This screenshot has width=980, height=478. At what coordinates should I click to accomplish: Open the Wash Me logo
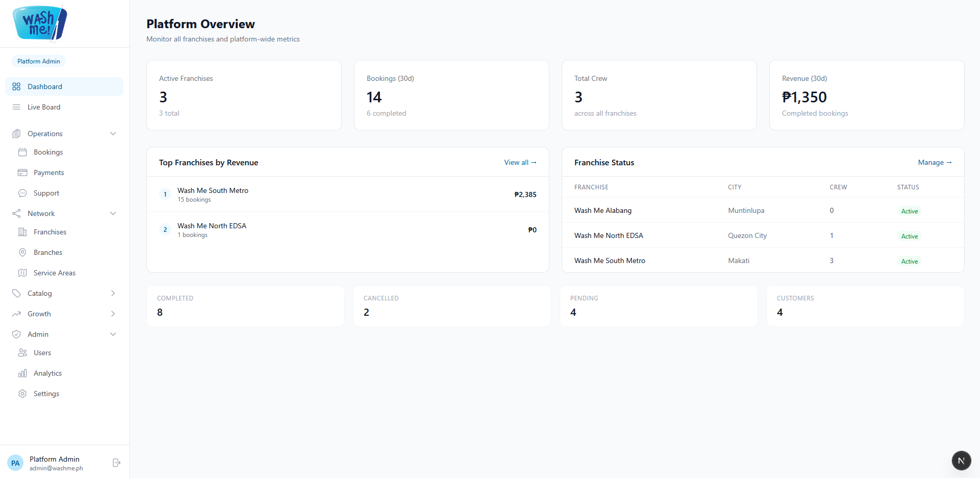tap(40, 23)
